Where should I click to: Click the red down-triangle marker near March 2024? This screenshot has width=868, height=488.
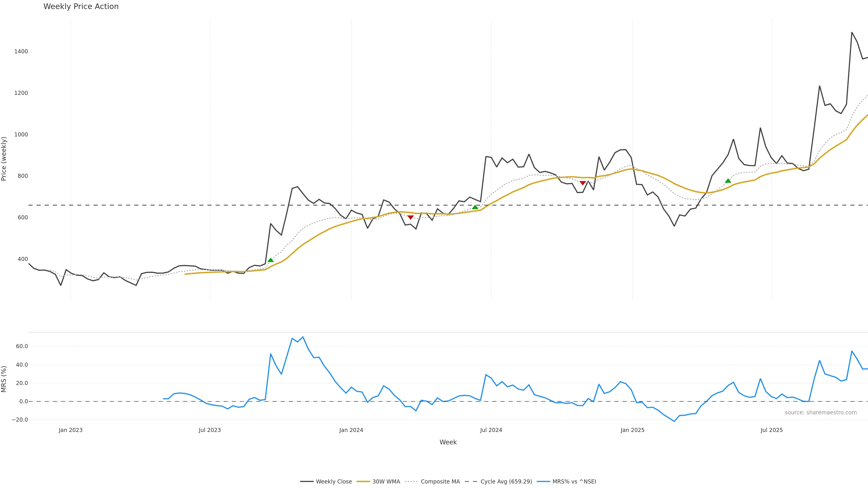410,217
